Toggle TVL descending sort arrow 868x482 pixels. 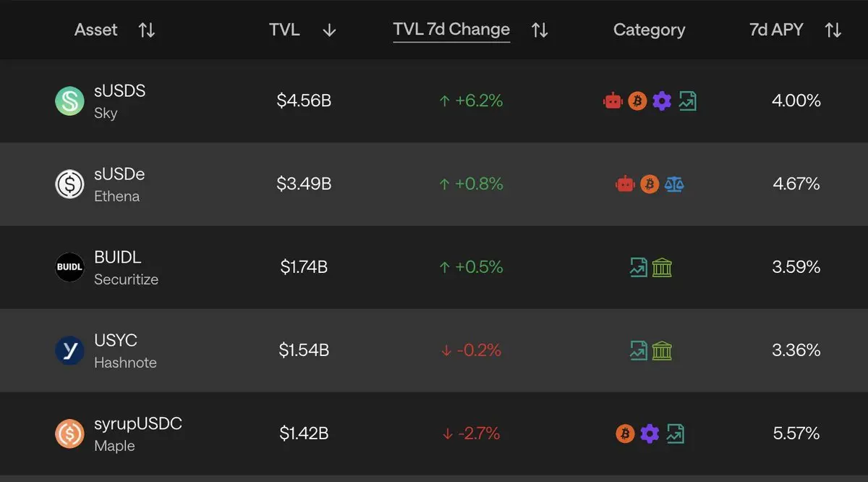(x=329, y=30)
